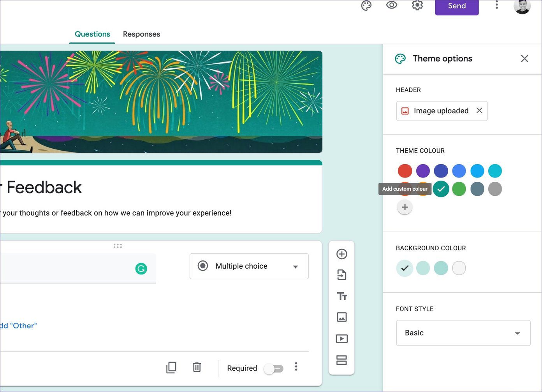Click the Image uploaded header chip

(x=442, y=111)
